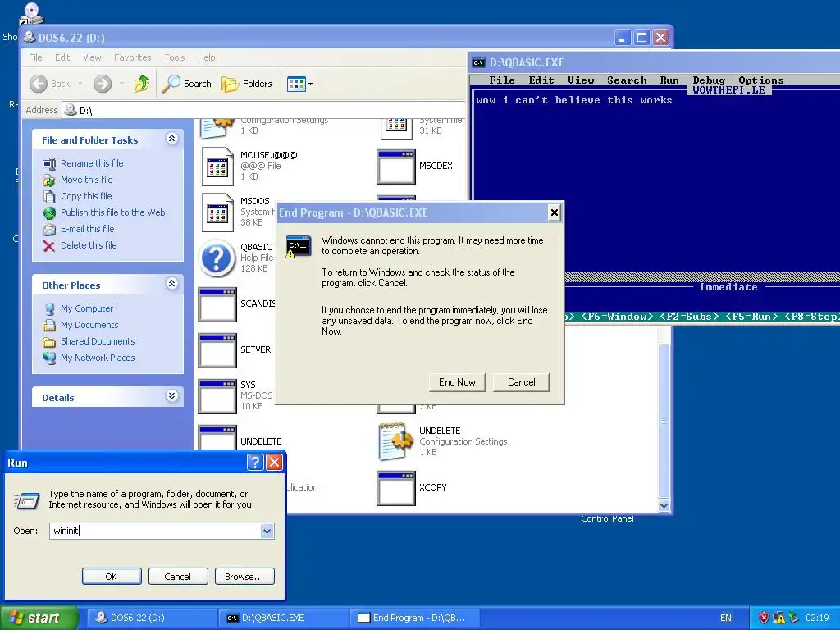Collapse the File and Folder Tasks panel
The image size is (840, 630).
pos(172,138)
